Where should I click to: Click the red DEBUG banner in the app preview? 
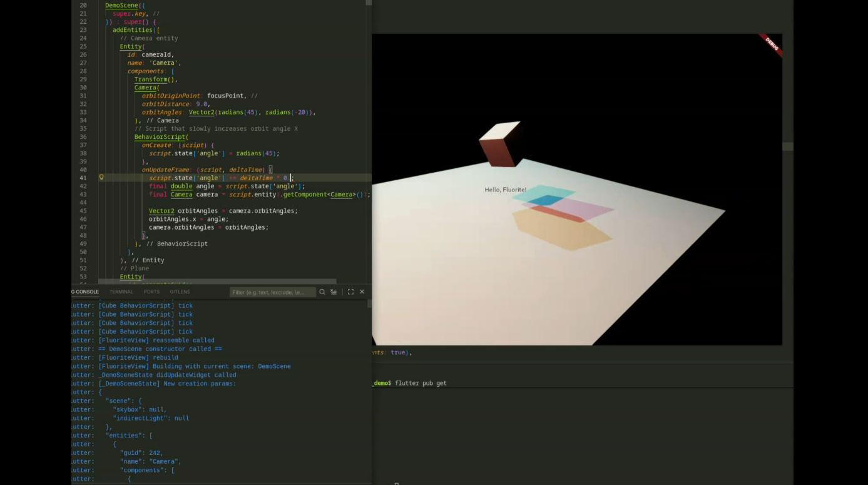coord(772,44)
